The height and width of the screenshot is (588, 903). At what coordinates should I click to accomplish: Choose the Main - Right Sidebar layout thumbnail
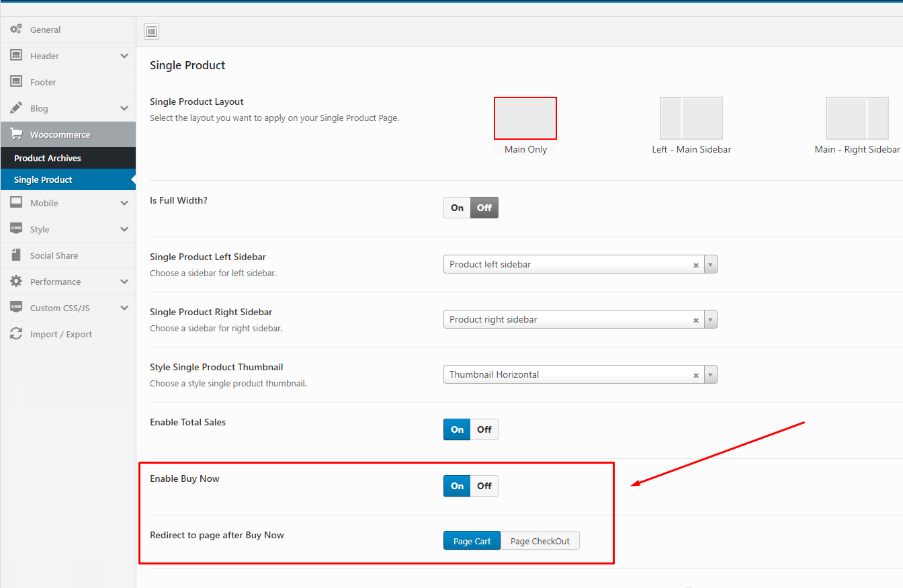point(857,118)
